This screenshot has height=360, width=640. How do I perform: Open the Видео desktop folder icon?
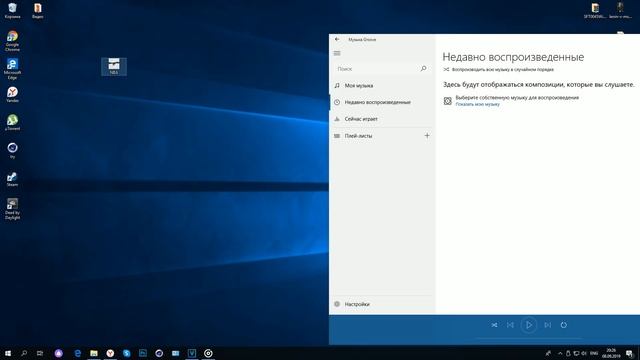[38, 11]
